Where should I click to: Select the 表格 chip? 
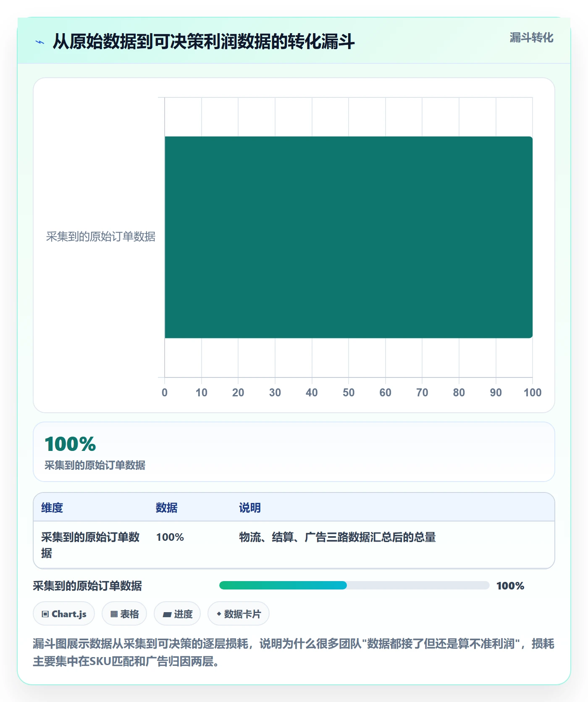pos(124,614)
